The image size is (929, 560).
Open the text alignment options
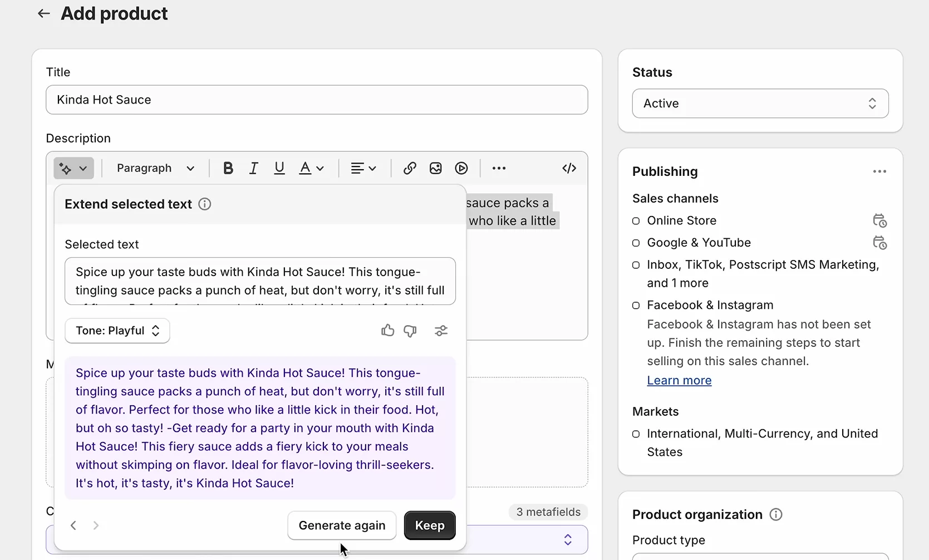point(363,168)
